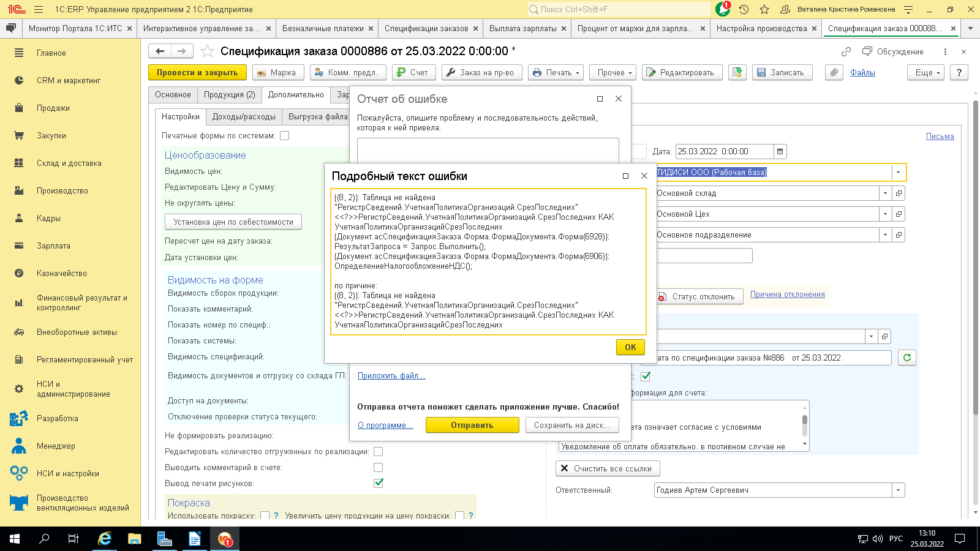980x551 pixels.
Task: Add document to favorites with star beside title
Action: 208,51
